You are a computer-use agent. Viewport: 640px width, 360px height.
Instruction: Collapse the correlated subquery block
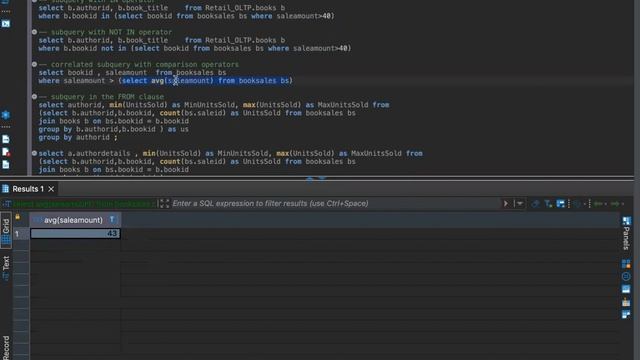coord(34,64)
